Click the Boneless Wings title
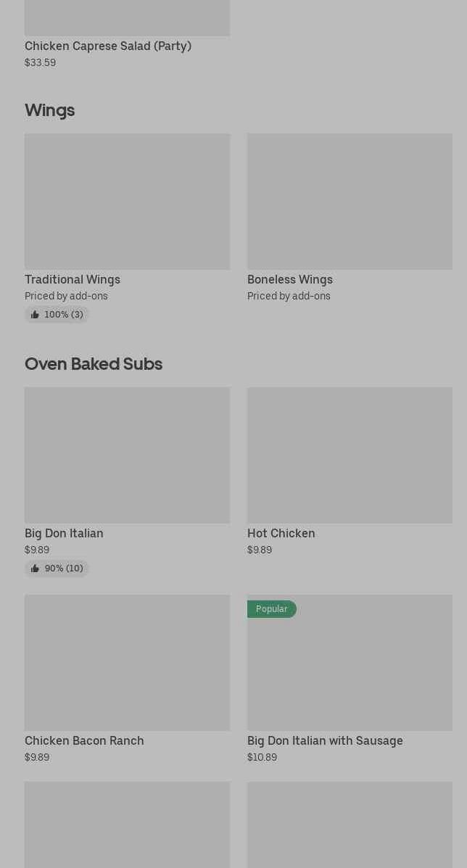 tap(290, 280)
